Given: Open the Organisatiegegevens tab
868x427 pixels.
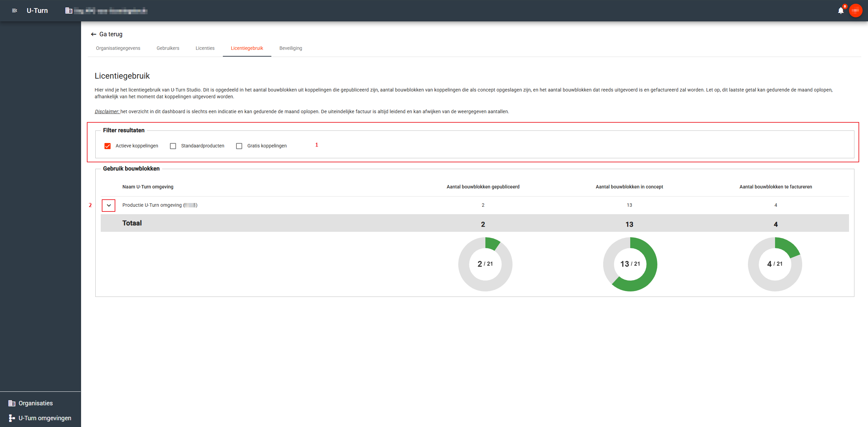Looking at the screenshot, I should click(118, 48).
